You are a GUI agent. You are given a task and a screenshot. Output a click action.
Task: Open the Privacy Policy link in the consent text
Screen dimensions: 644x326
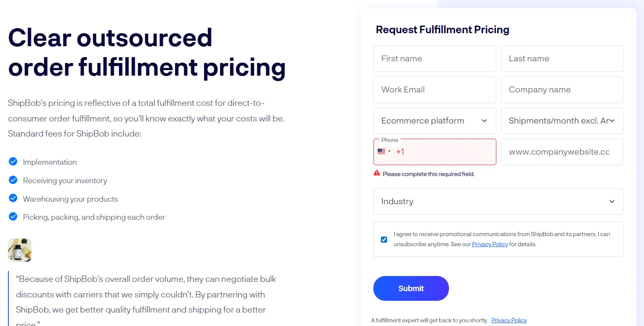tap(490, 244)
